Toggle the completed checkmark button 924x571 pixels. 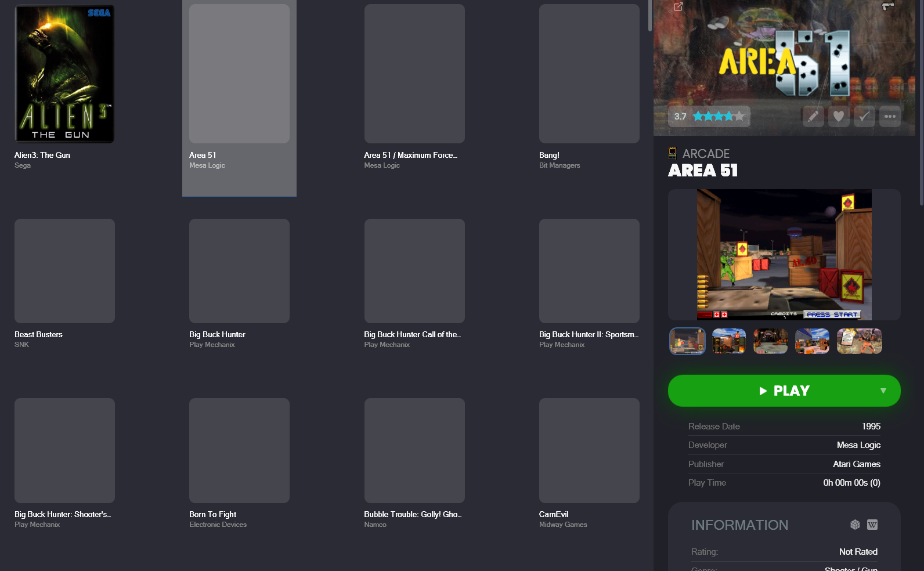tap(864, 116)
